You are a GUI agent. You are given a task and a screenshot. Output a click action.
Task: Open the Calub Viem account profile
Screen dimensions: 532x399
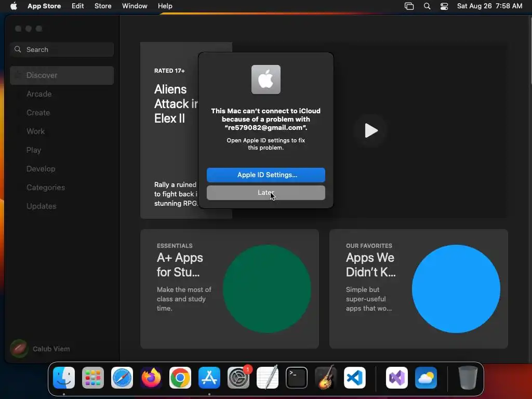[40, 349]
